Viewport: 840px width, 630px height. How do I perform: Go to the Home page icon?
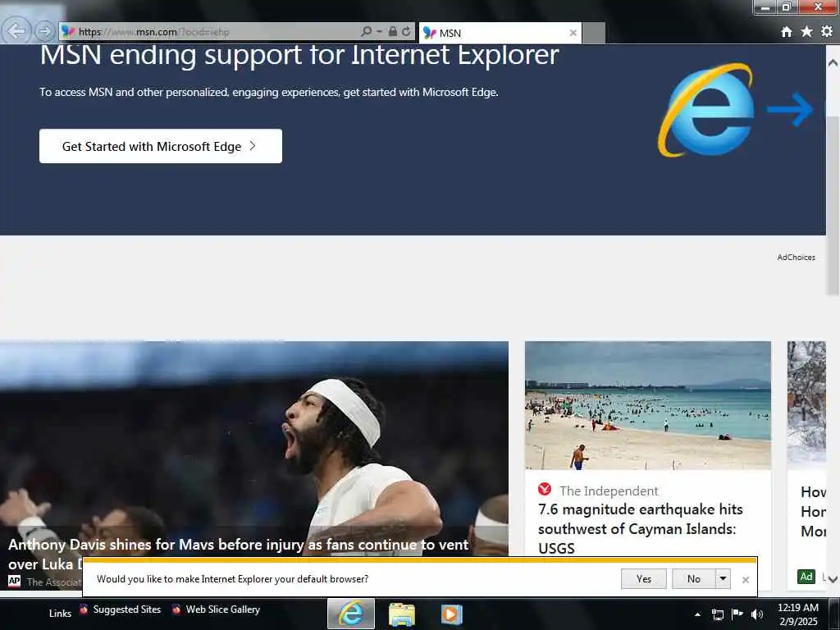[x=787, y=32]
